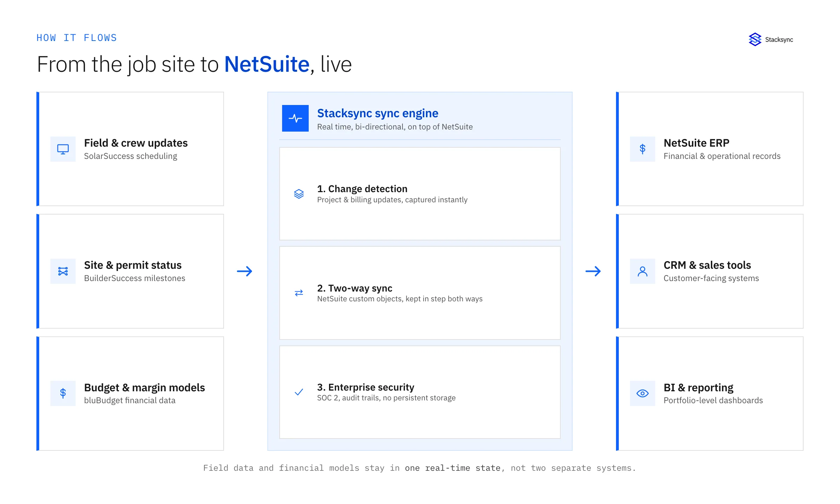The width and height of the screenshot is (840, 504).
Task: Click the swap arrows icon beside Two-way sync
Action: tap(299, 293)
